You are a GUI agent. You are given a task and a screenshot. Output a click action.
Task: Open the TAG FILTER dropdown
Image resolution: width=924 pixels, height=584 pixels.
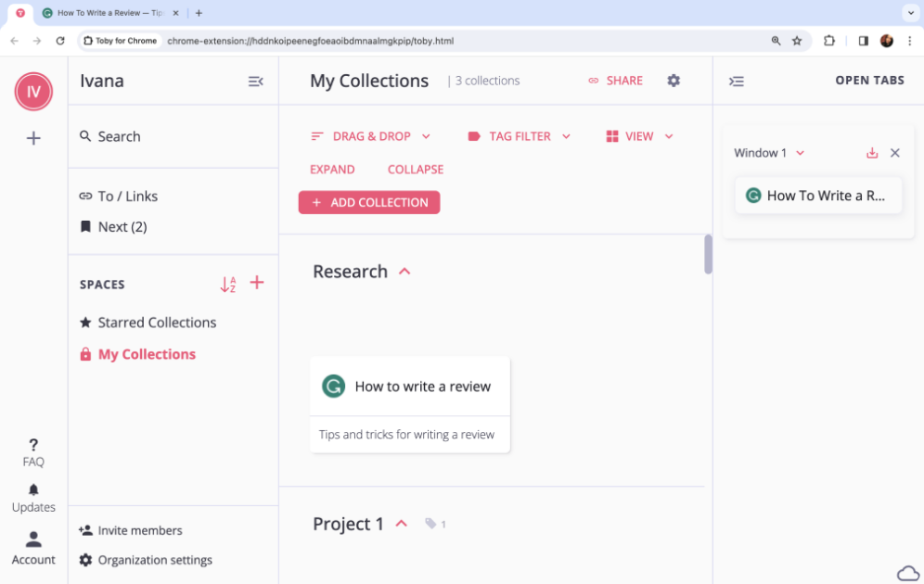tap(520, 135)
